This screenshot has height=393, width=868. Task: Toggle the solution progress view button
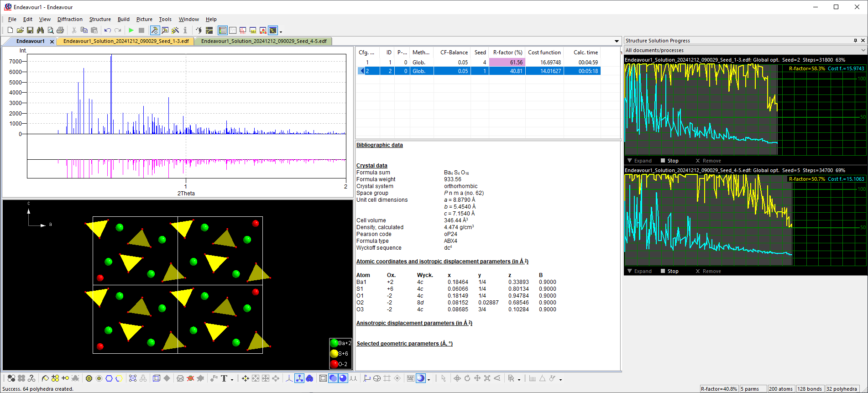(273, 31)
